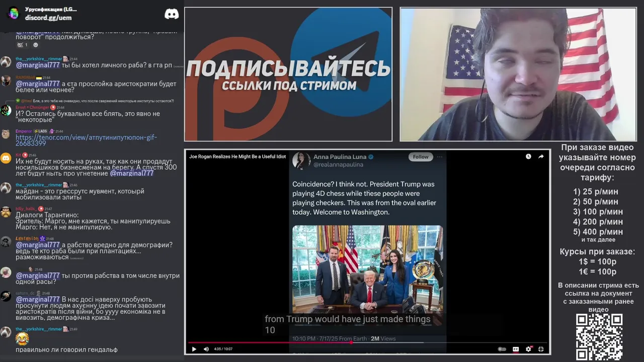This screenshot has height=362, width=644.
Task: Toggle the video autoplay switch
Action: pyautogui.click(x=502, y=349)
